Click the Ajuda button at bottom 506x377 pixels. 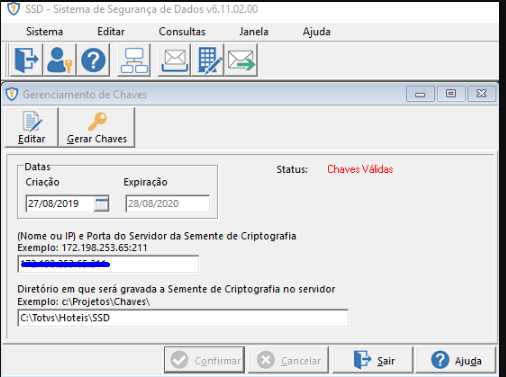tap(456, 360)
